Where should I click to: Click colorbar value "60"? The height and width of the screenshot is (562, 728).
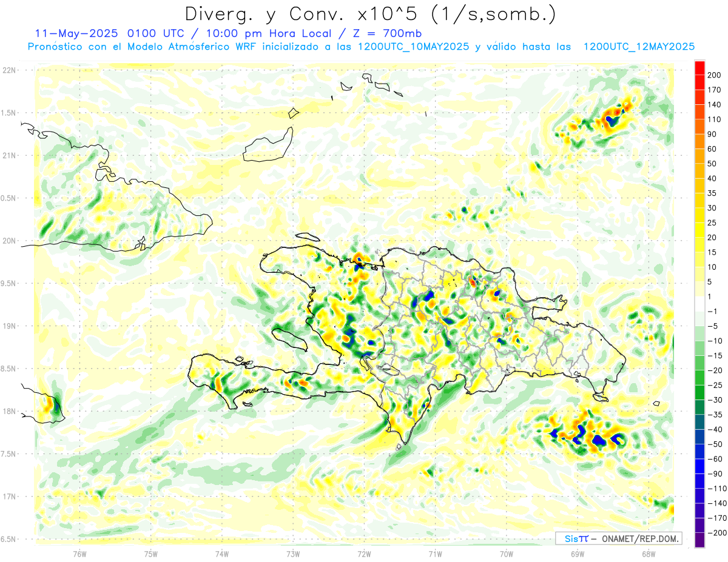click(713, 149)
